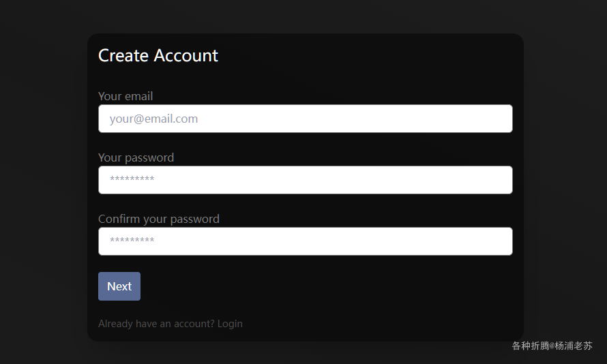Click empty card area beside the Next button

pyautogui.click(x=307, y=286)
